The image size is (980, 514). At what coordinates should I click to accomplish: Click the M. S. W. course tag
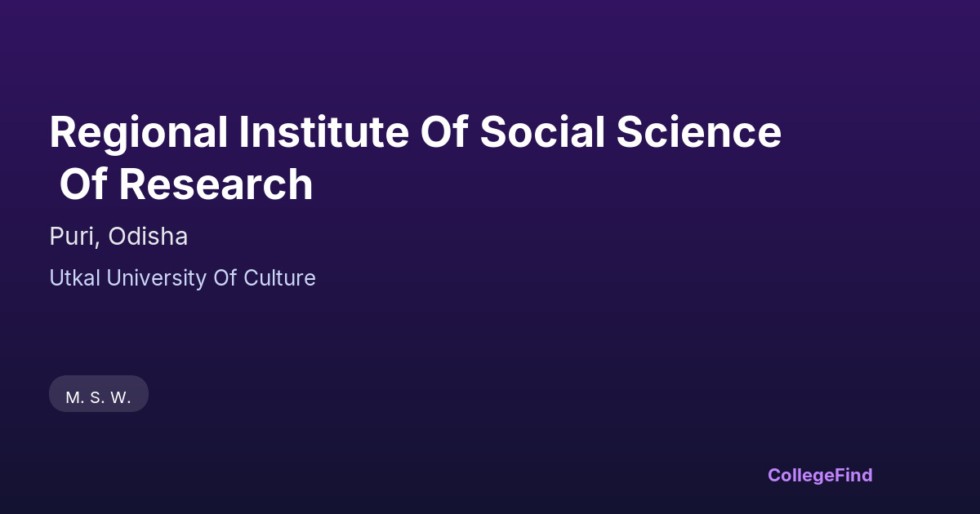tap(98, 394)
